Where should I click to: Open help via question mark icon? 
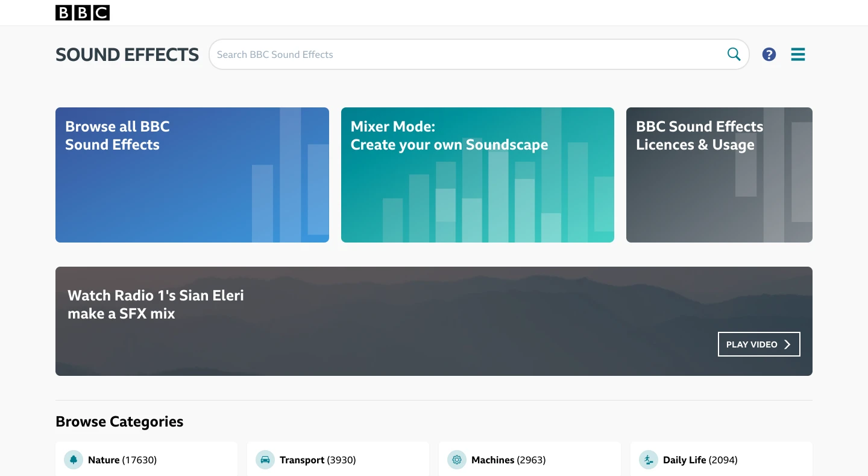point(769,54)
